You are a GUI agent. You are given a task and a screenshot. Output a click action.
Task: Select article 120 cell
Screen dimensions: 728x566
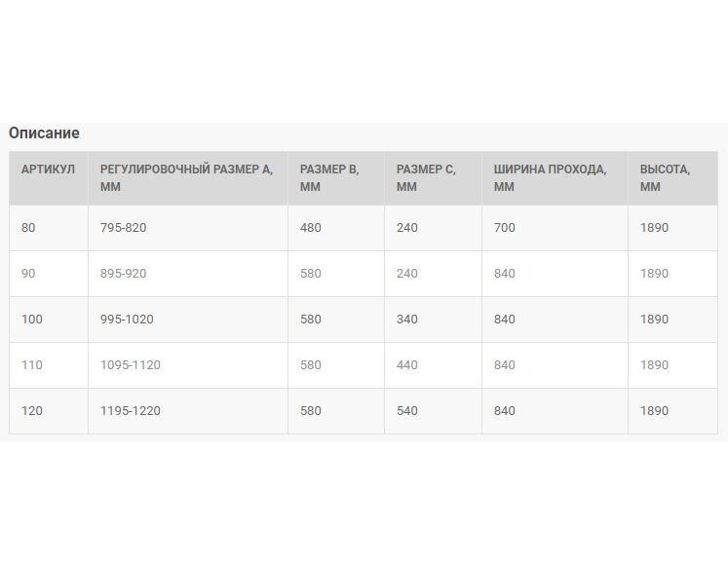point(49,411)
